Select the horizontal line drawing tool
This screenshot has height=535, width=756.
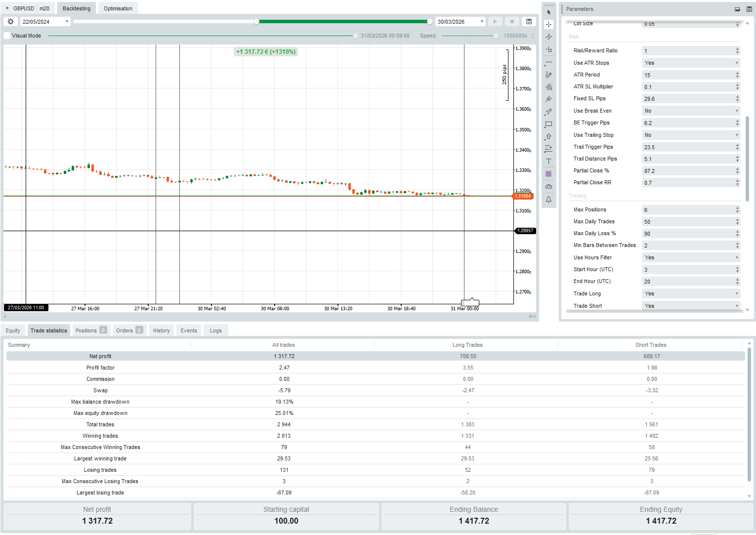(x=548, y=63)
